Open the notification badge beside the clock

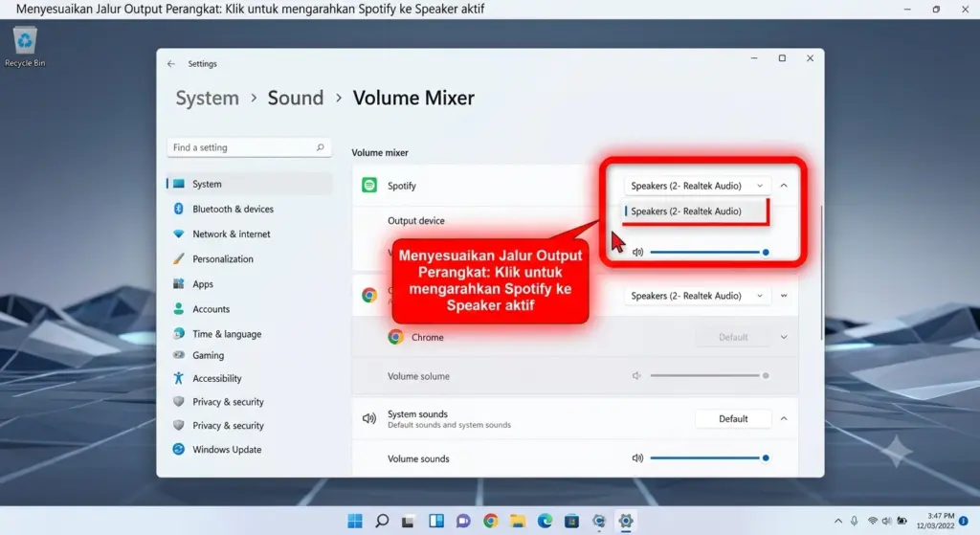tap(963, 521)
